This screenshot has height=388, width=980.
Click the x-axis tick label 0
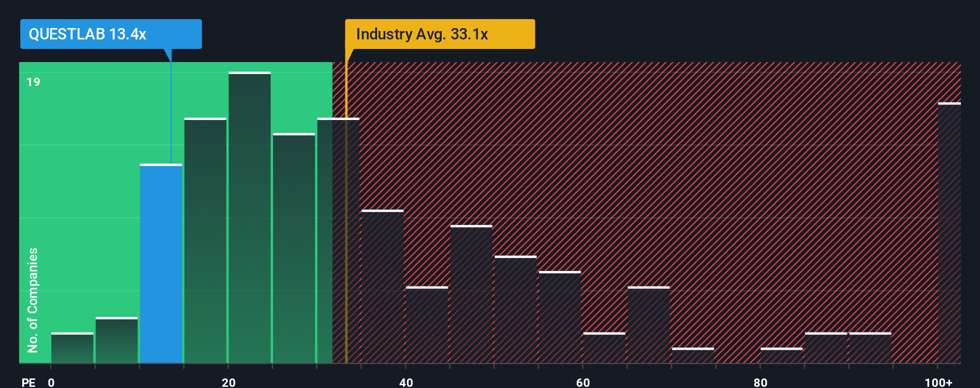[51, 382]
